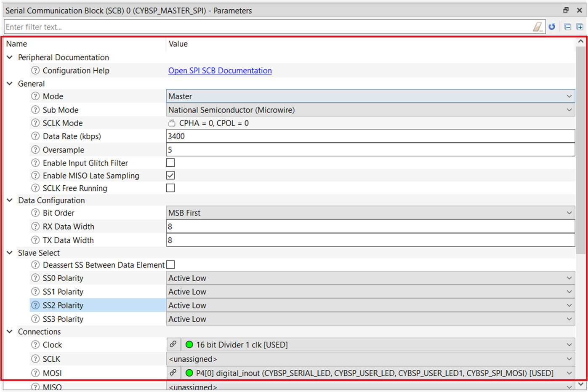Click the locked SCLK Mode value text
The image size is (588, 392).
214,123
